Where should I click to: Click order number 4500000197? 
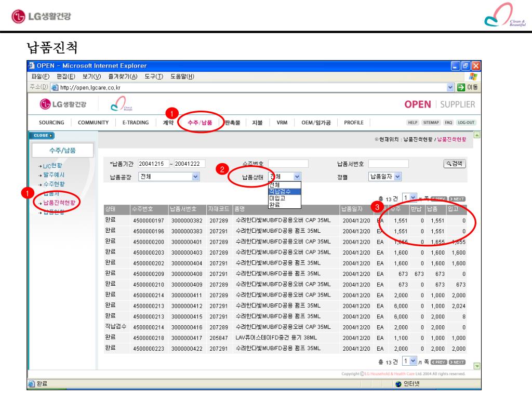pos(149,220)
